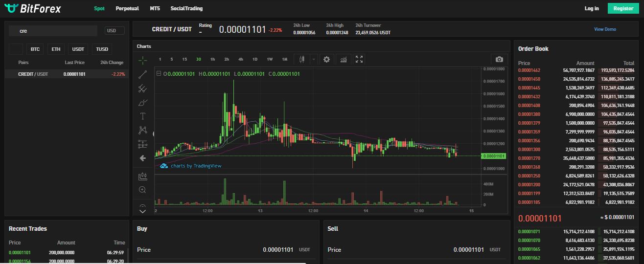This screenshot has width=644, height=264.
Task: Open the indicators chart button
Action: point(344,59)
